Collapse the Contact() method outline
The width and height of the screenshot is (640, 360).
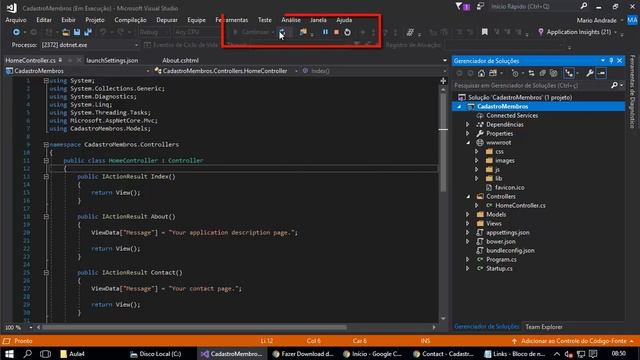coord(46,273)
